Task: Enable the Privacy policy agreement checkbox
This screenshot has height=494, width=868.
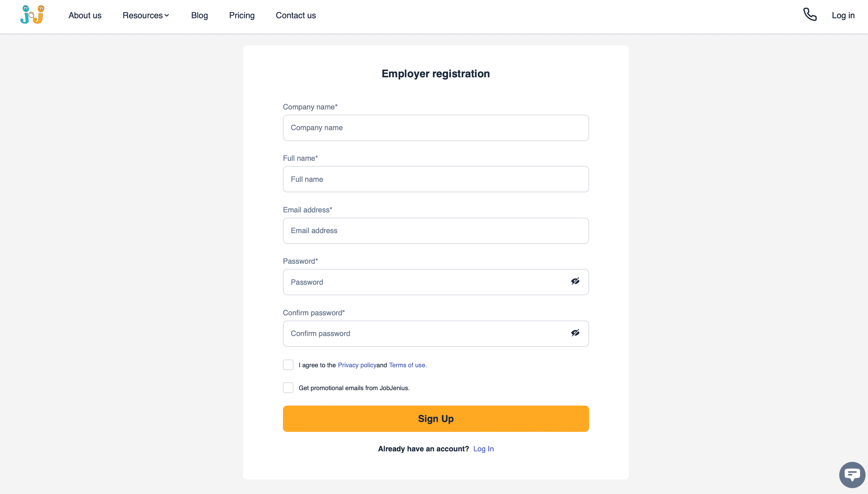Action: click(x=288, y=365)
